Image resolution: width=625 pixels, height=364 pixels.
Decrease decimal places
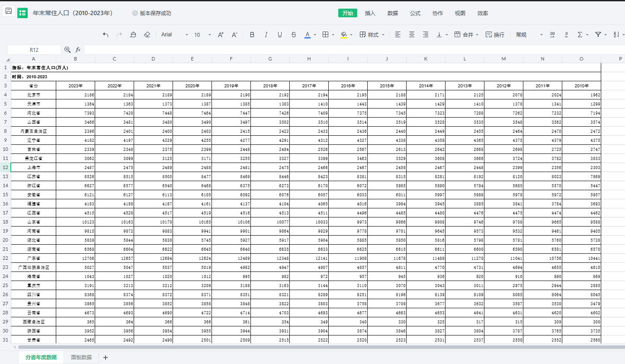566,35
